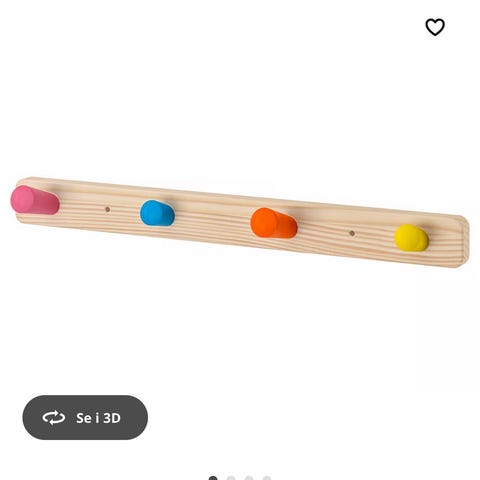Open the wooden hook rack product image
This screenshot has height=480, width=480.
(x=240, y=222)
